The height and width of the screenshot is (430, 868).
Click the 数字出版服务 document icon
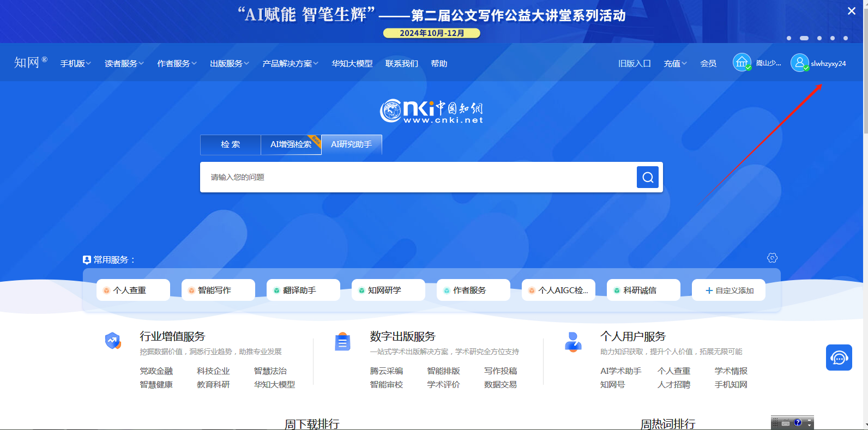tap(342, 342)
